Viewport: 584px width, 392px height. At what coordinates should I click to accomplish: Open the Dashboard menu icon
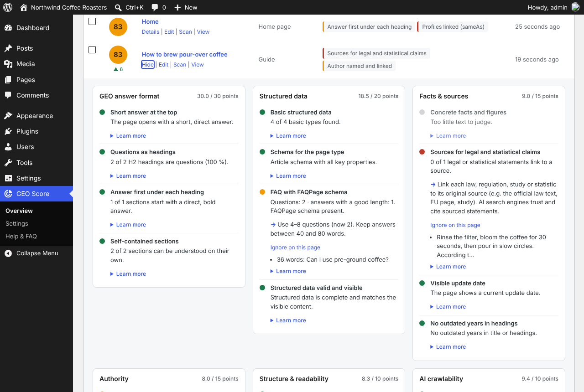click(8, 28)
